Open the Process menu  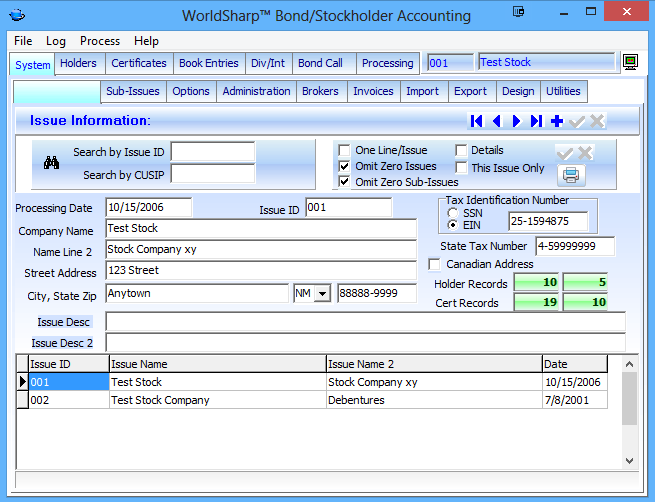click(x=99, y=41)
